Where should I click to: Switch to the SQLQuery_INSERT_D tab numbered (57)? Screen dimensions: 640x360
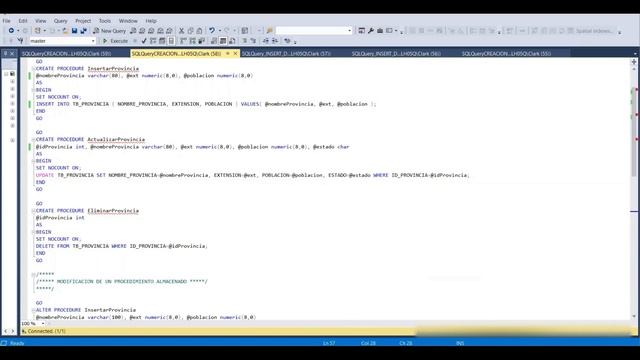pos(286,53)
